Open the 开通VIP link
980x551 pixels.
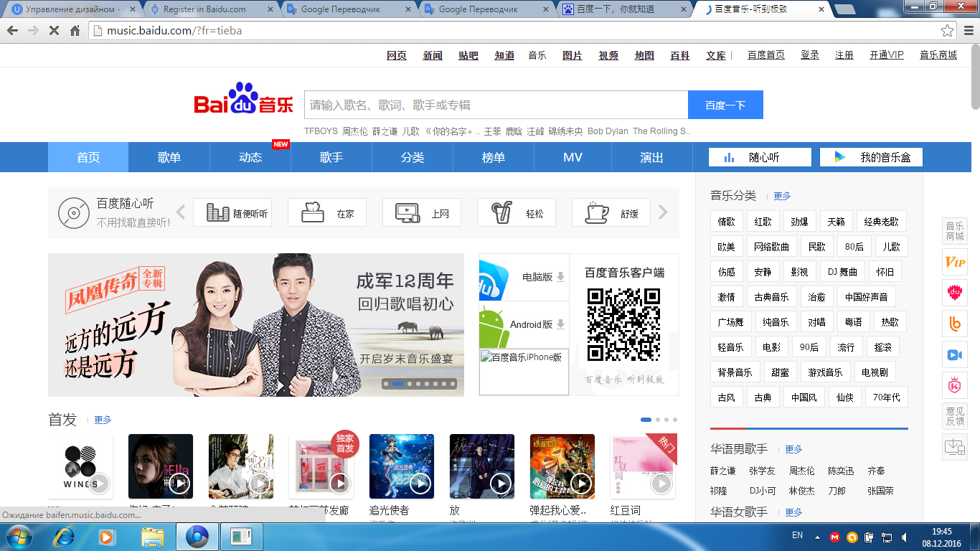click(887, 55)
